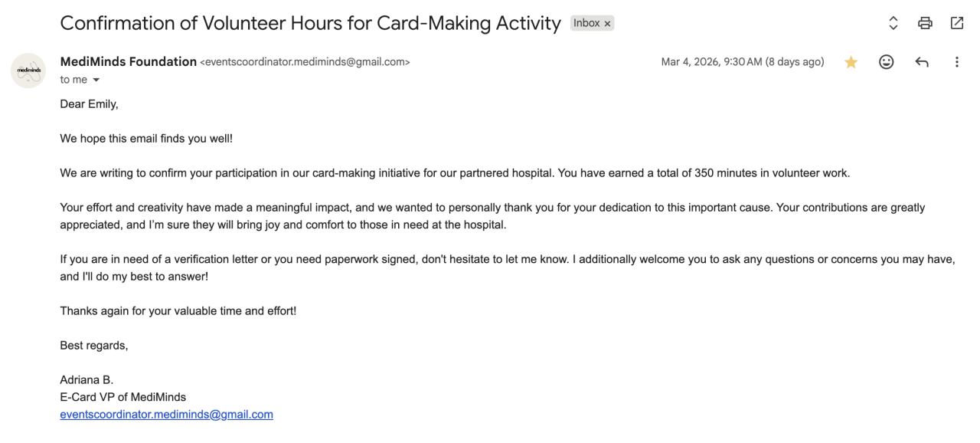Open email in new window icon
The width and height of the screenshot is (980, 443).
click(x=957, y=23)
